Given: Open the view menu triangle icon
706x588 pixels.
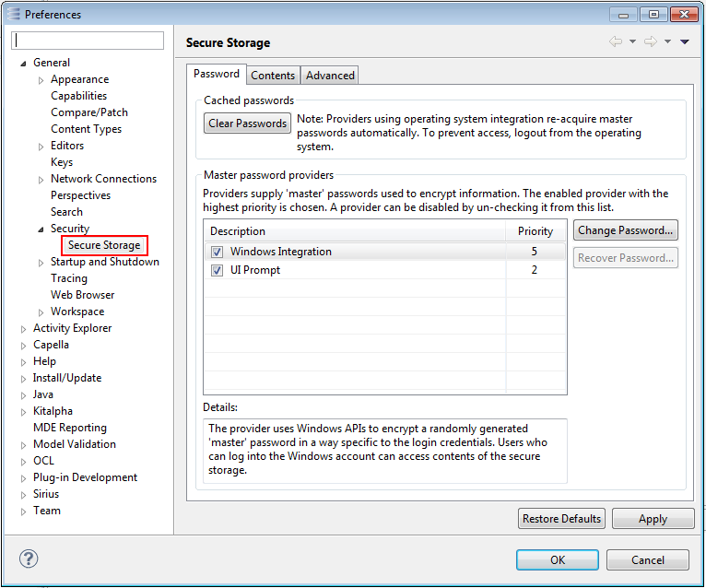Looking at the screenshot, I should 685,42.
